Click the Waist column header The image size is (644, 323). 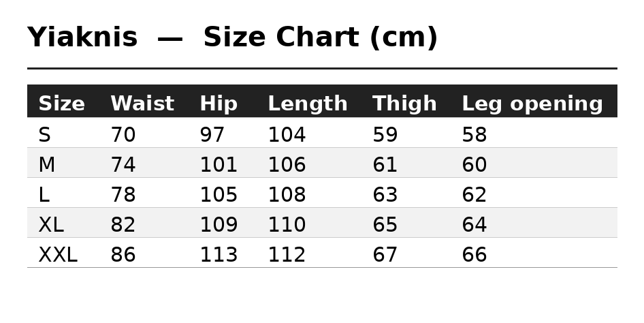tap(142, 104)
